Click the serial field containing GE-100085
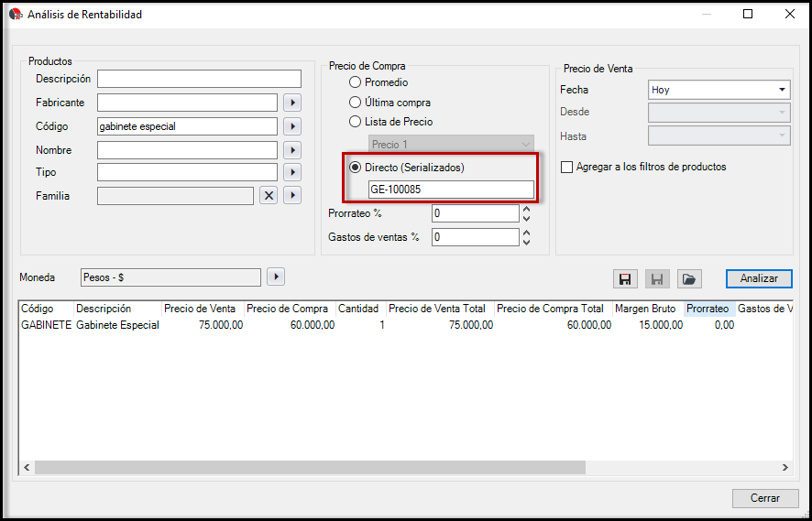This screenshot has height=521, width=812. [x=451, y=190]
